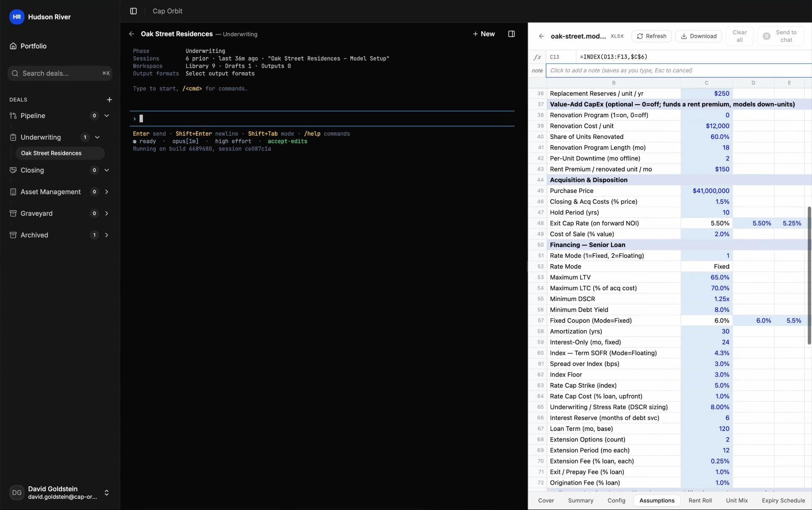Go back from oak-street model file viewer
The height and width of the screenshot is (510, 812).
pyautogui.click(x=541, y=36)
